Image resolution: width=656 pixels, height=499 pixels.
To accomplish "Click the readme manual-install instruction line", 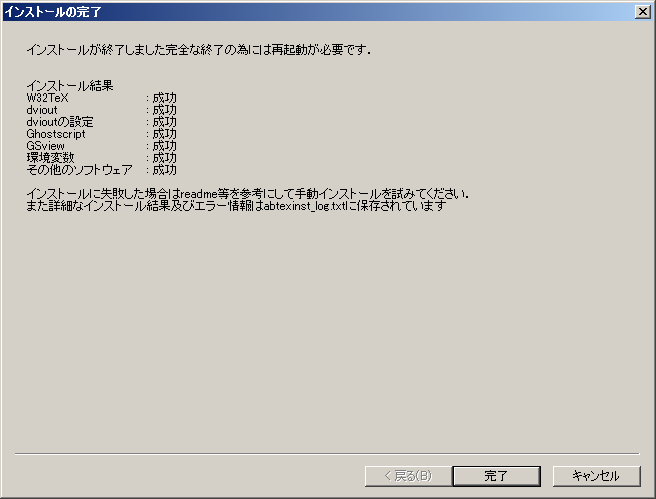I will (x=247, y=194).
